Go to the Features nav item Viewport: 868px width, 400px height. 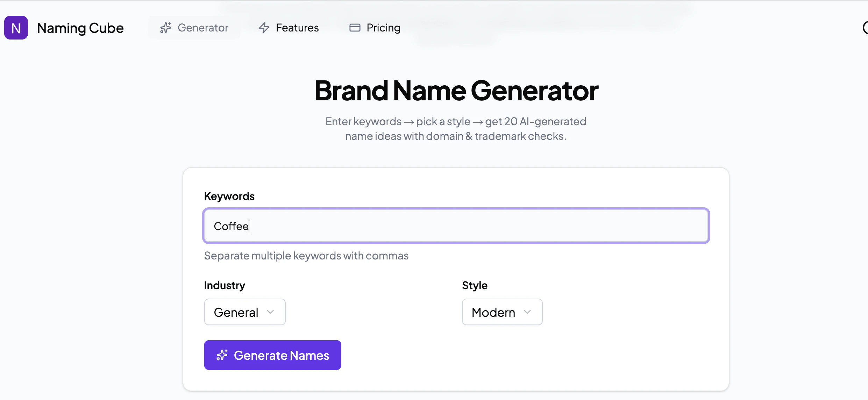point(297,28)
